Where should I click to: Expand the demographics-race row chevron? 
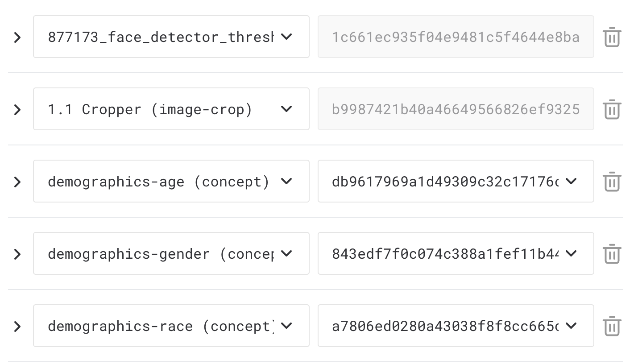(17, 326)
